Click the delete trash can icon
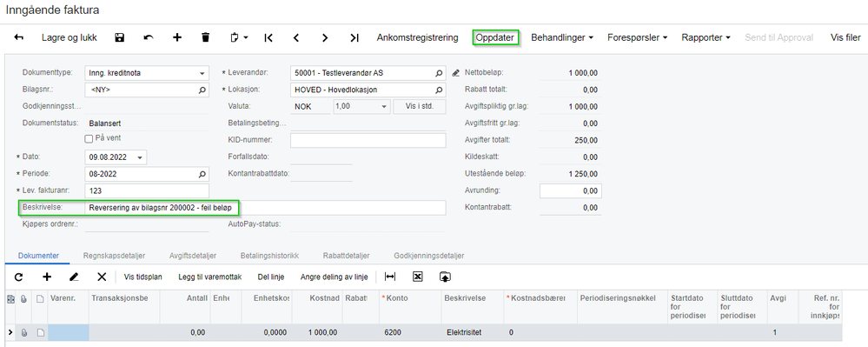868x347 pixels. pos(206,37)
